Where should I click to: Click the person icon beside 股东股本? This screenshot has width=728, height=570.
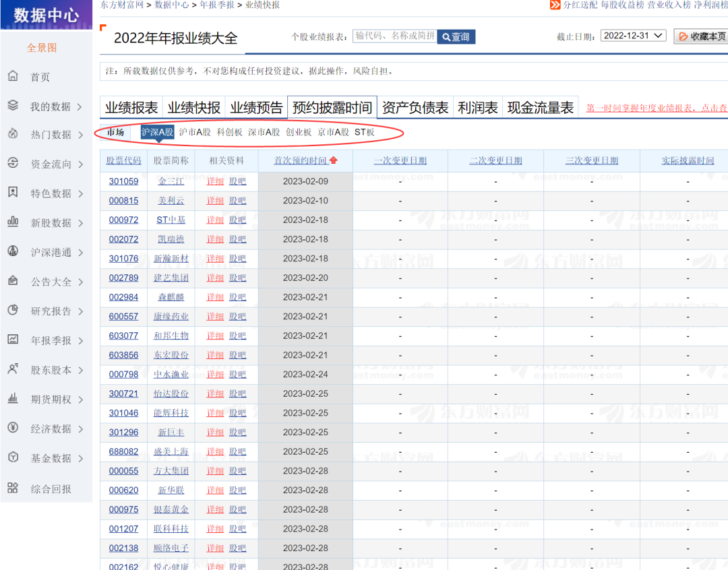(13, 369)
